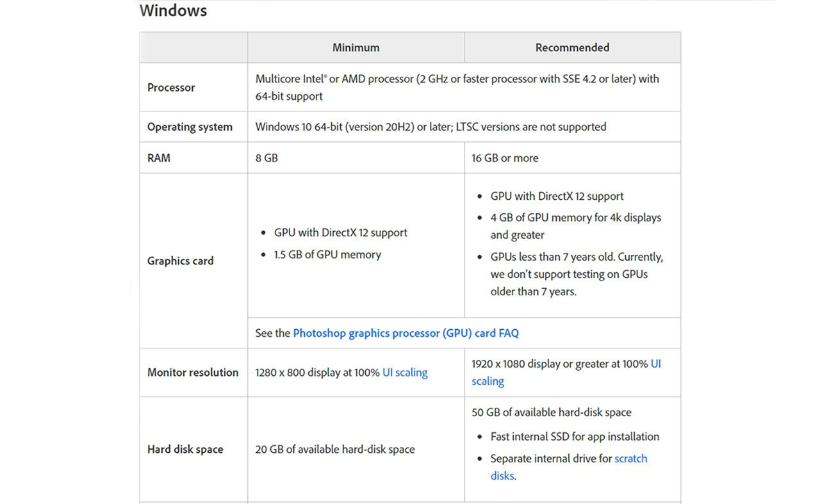
Task: Select the Recommended column header
Action: 572,47
